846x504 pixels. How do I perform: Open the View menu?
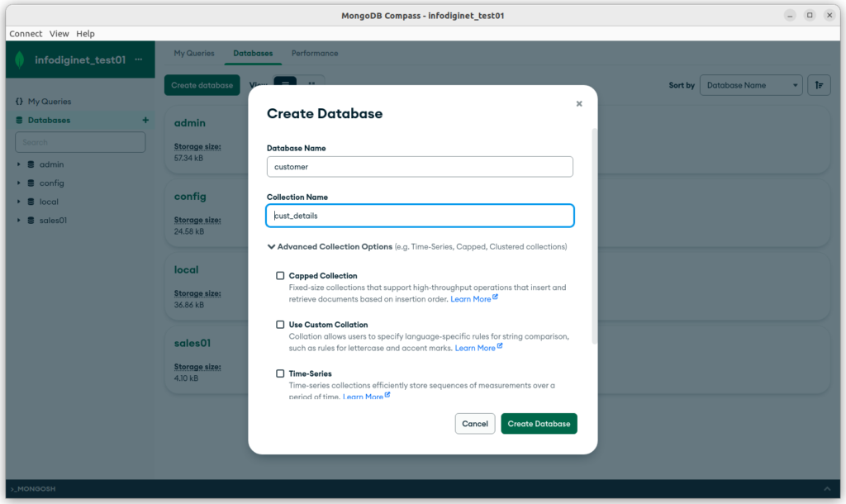(x=59, y=33)
